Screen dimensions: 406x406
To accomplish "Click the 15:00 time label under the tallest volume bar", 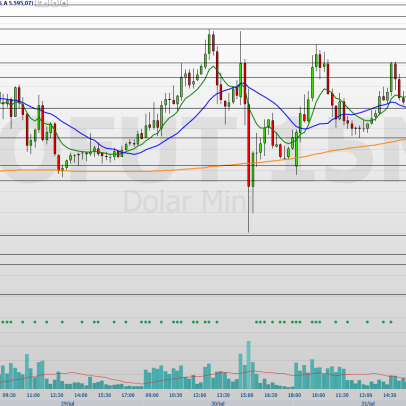I will coord(247,395).
